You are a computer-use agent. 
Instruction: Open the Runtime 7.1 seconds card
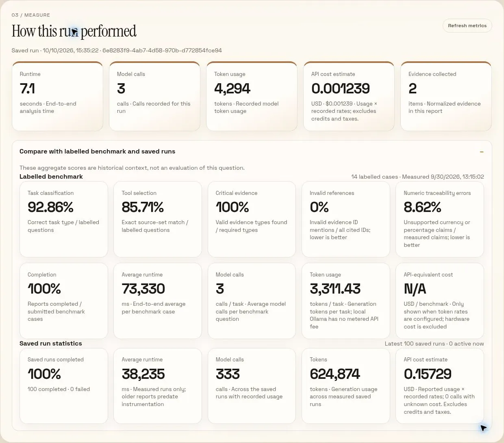tap(57, 96)
